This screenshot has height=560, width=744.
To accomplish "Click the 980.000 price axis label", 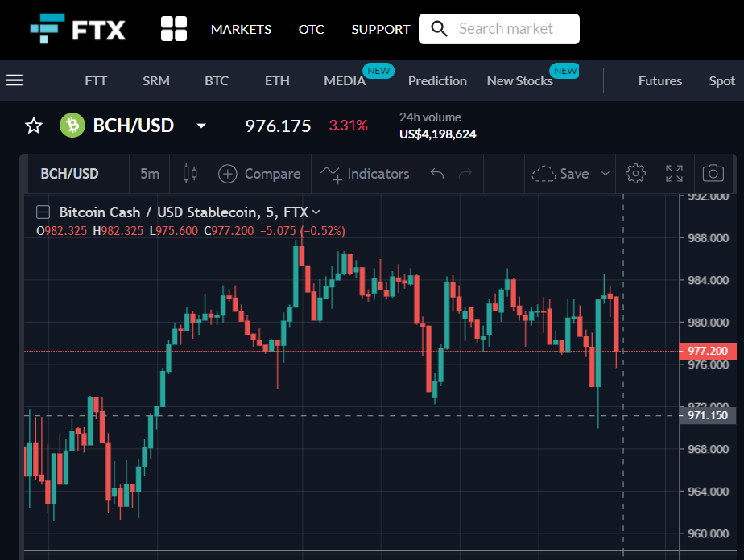I will (708, 323).
